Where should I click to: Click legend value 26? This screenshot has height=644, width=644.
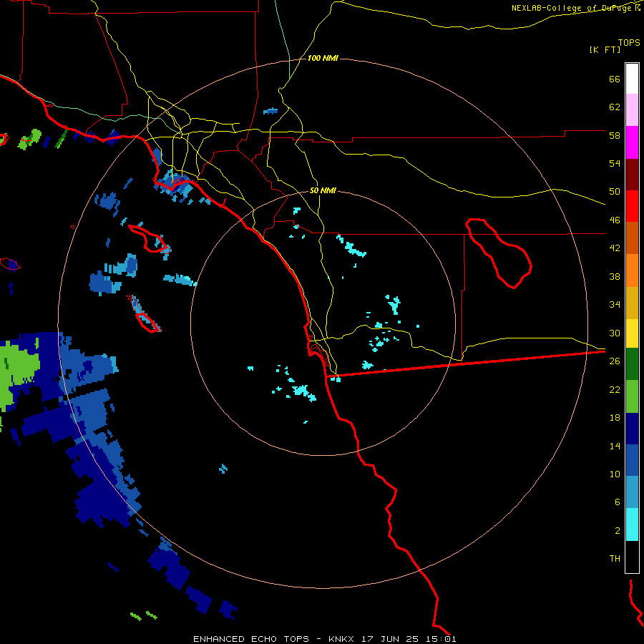click(x=615, y=361)
